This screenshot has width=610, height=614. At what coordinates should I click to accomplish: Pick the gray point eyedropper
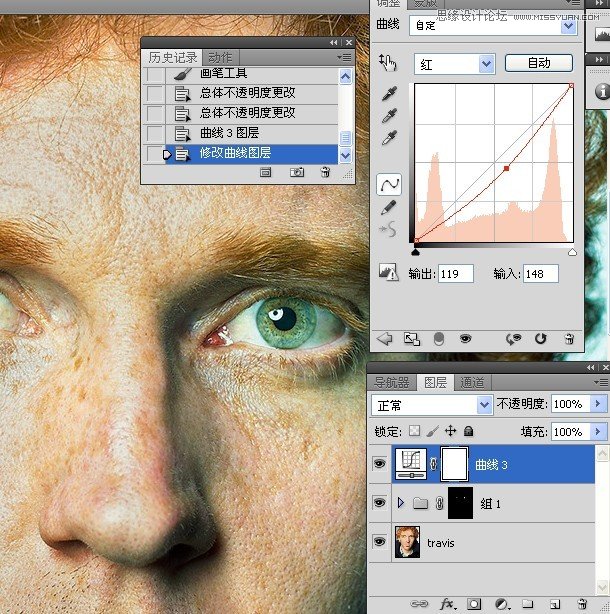pos(389,116)
